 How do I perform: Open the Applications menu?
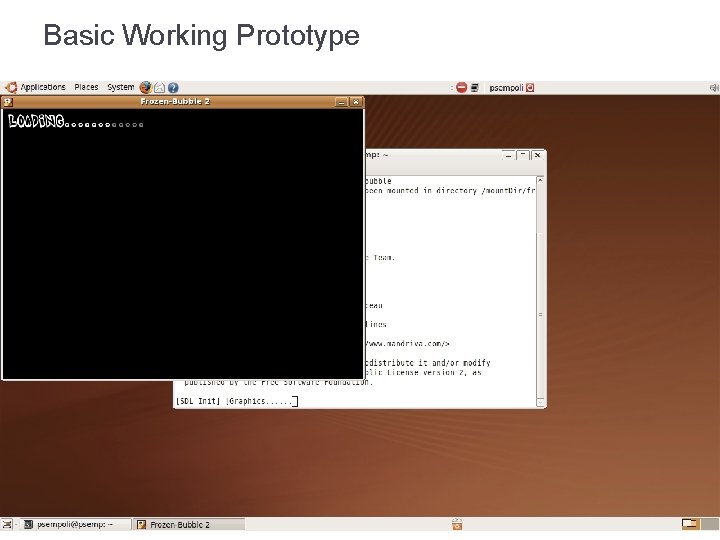click(43, 87)
